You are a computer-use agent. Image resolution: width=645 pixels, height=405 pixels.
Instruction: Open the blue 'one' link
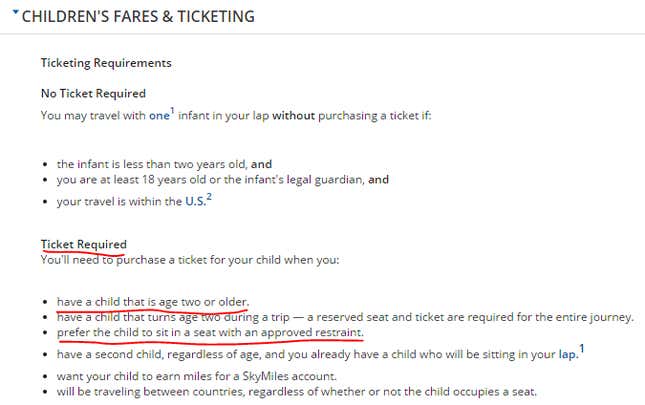pyautogui.click(x=159, y=116)
